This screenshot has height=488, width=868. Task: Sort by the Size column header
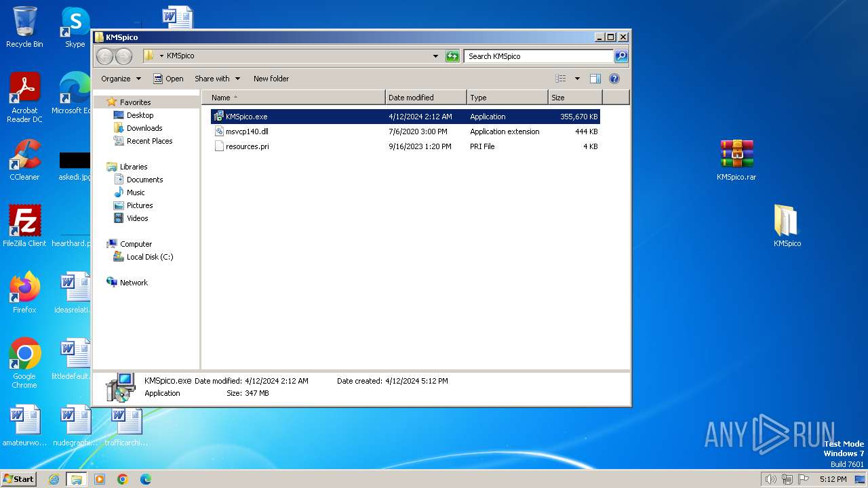pos(575,98)
